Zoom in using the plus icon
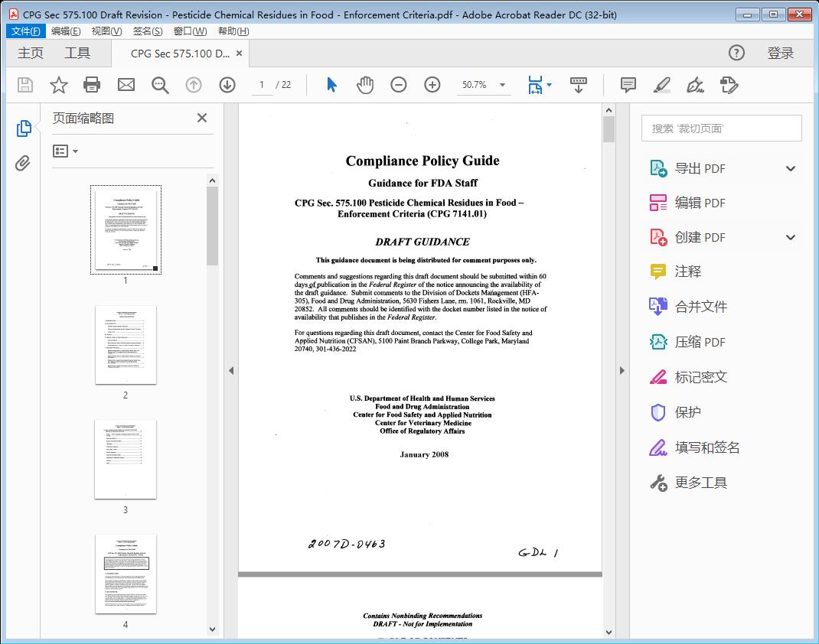The image size is (819, 644). point(432,85)
